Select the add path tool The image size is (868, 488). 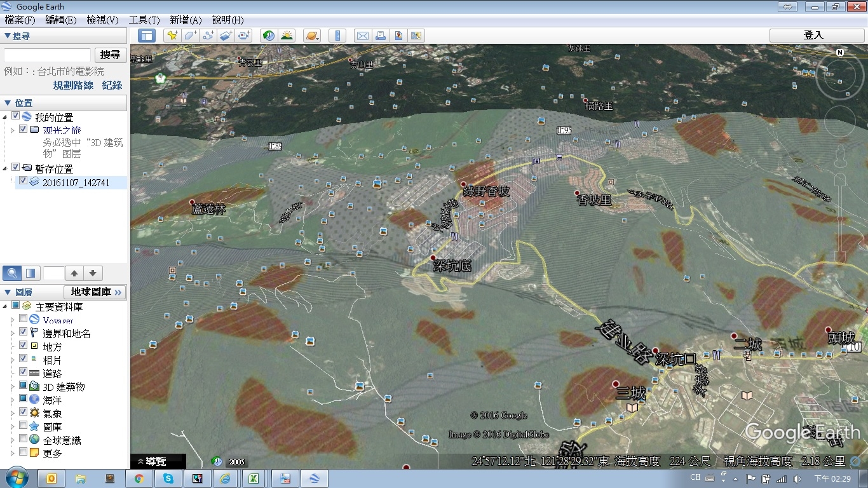click(208, 36)
